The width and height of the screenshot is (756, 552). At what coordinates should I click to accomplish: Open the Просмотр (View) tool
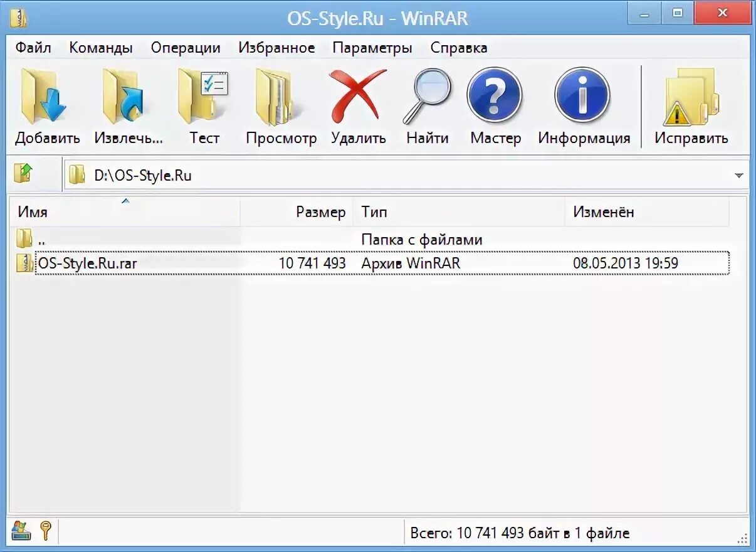pos(278,97)
